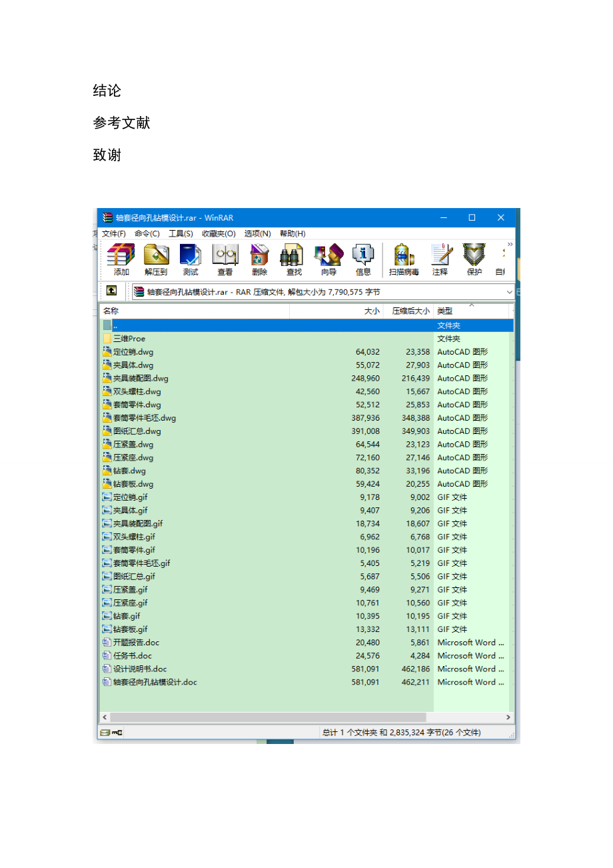Click the 查看 (View) toolbar icon
The width and height of the screenshot is (613, 868).
click(225, 259)
